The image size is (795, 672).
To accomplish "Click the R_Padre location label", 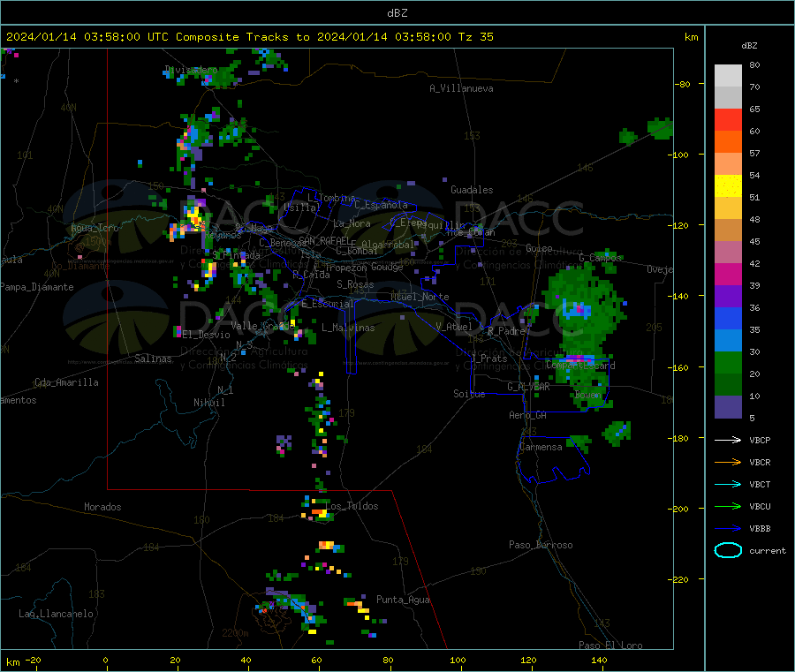I will click(506, 331).
